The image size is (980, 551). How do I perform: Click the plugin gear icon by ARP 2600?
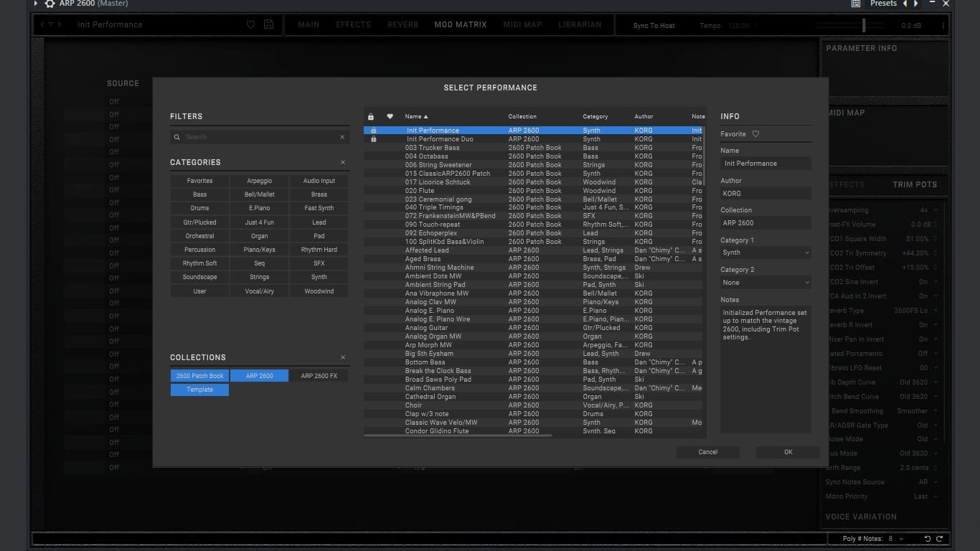click(x=50, y=4)
